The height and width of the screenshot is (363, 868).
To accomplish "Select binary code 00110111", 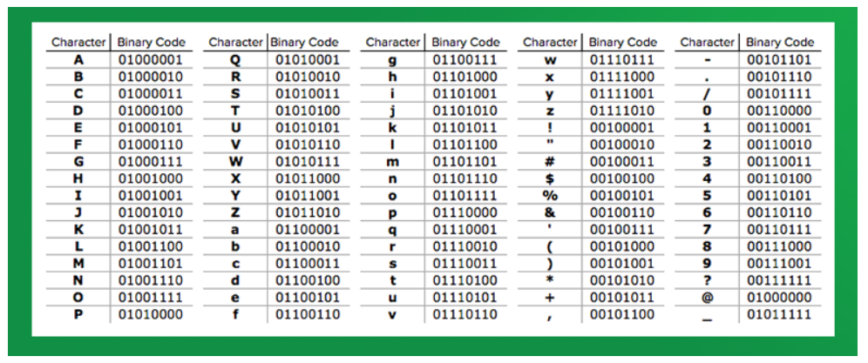I will (779, 230).
